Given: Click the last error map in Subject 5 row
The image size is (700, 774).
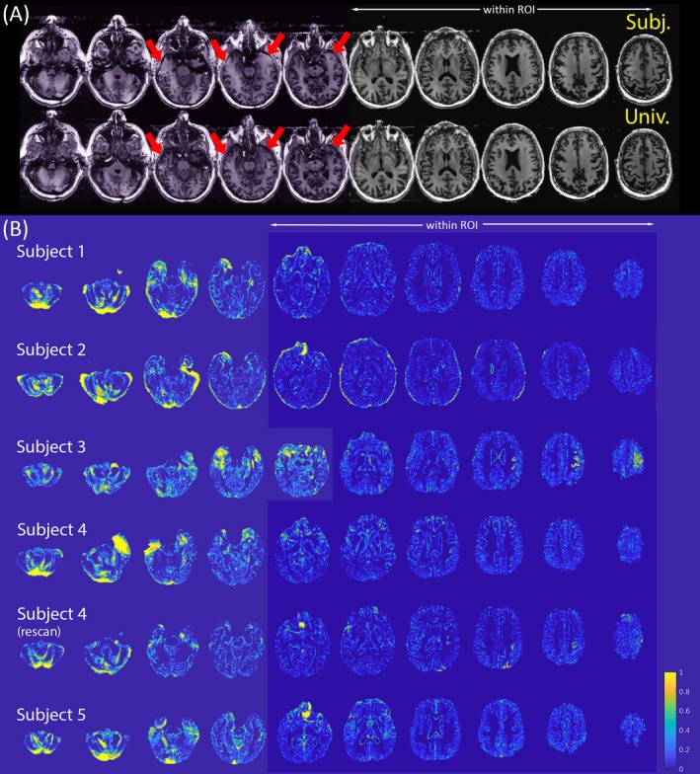Looking at the screenshot, I should coord(632,729).
